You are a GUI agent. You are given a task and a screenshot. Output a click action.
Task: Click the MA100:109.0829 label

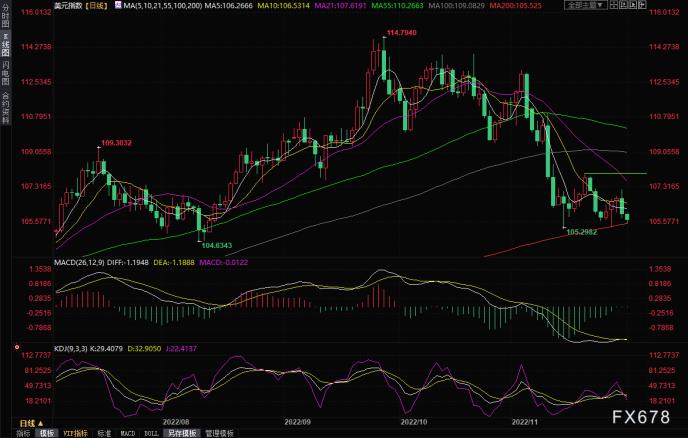(456, 6)
